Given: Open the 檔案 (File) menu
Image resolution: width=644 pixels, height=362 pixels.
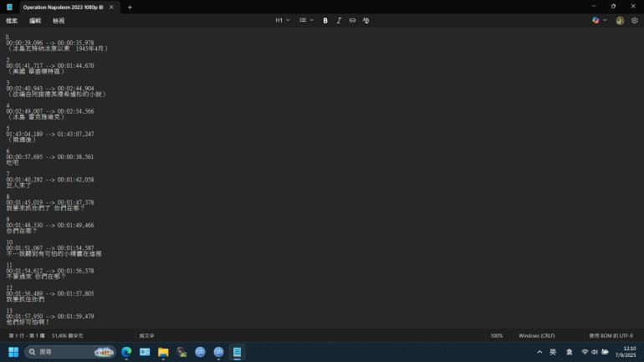Looking at the screenshot, I should point(12,21).
